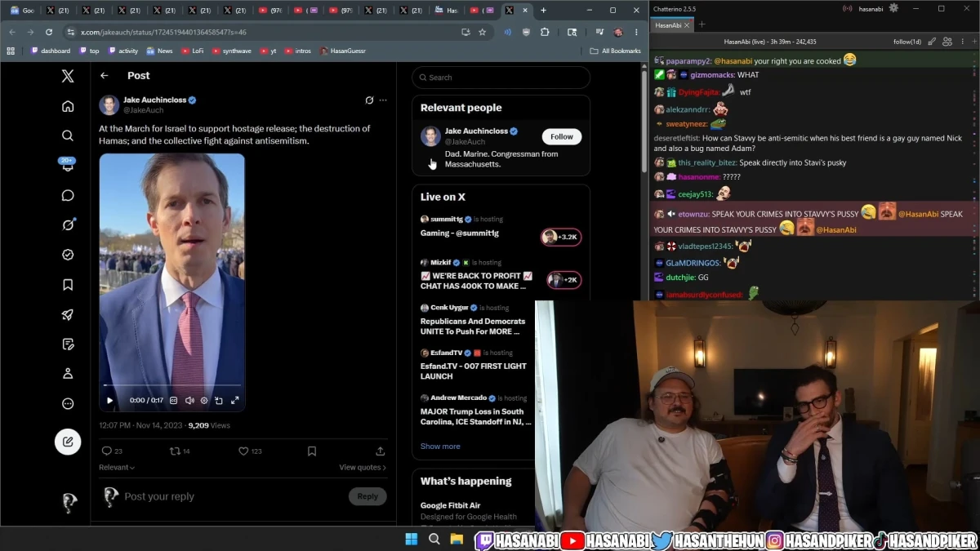Click the X Search box

501,78
